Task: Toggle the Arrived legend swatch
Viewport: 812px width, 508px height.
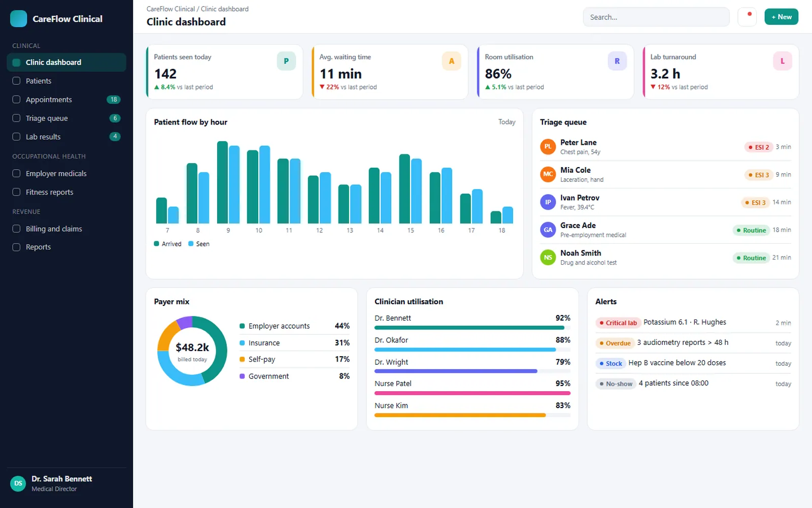Action: [156, 244]
